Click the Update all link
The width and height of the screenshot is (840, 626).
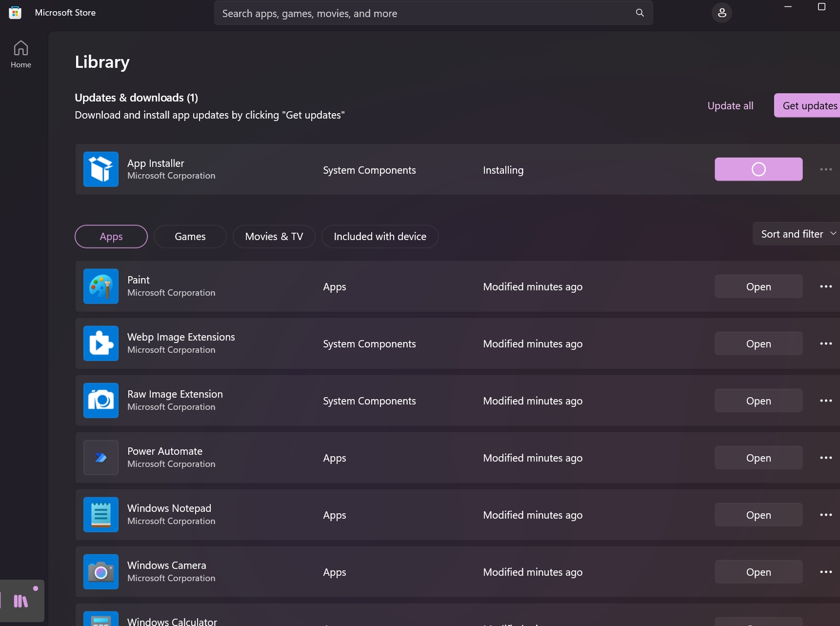point(730,106)
